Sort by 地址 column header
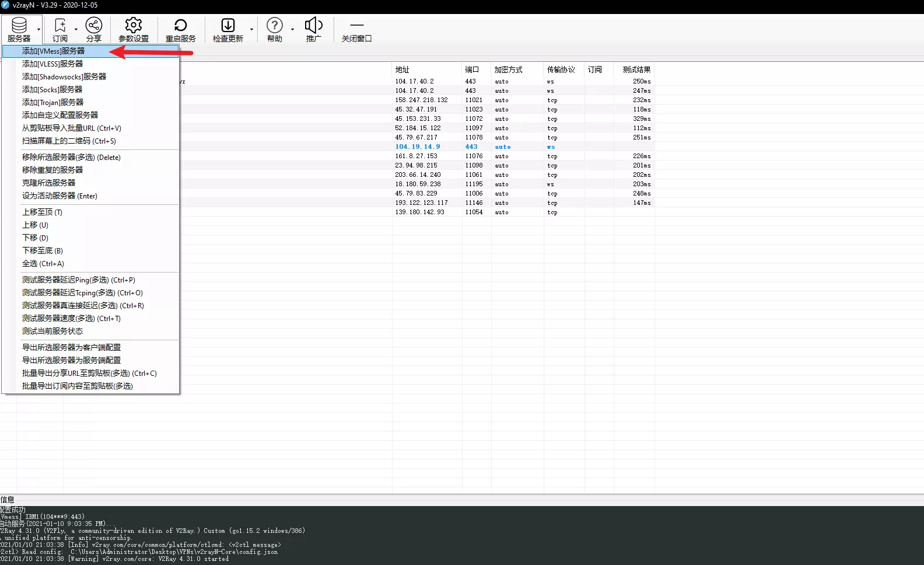This screenshot has height=565, width=924. click(427, 69)
